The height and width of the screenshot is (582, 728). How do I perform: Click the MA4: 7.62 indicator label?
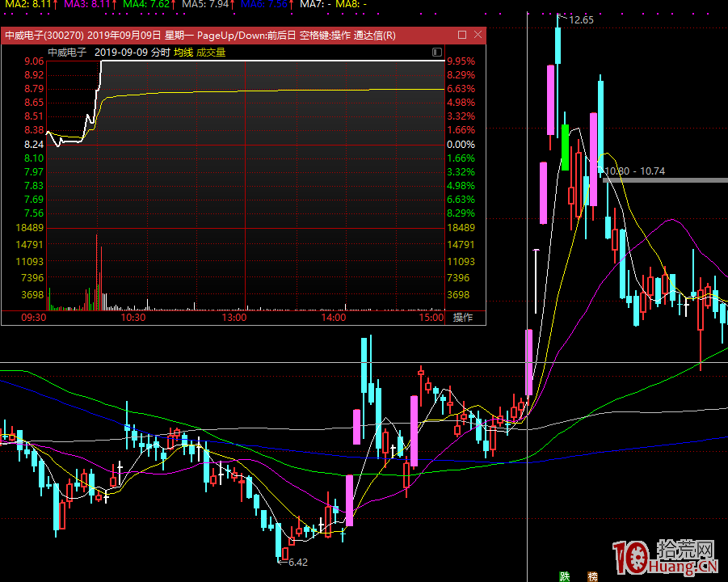(x=149, y=4)
